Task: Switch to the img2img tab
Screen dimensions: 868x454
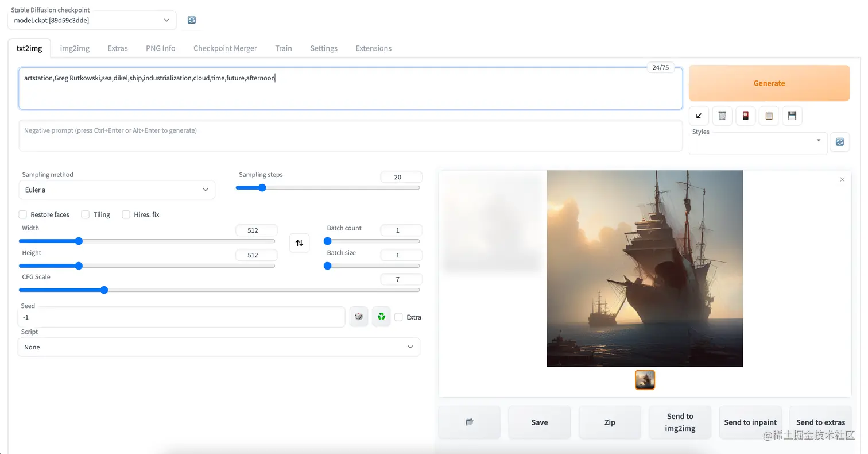Action: pos(75,48)
